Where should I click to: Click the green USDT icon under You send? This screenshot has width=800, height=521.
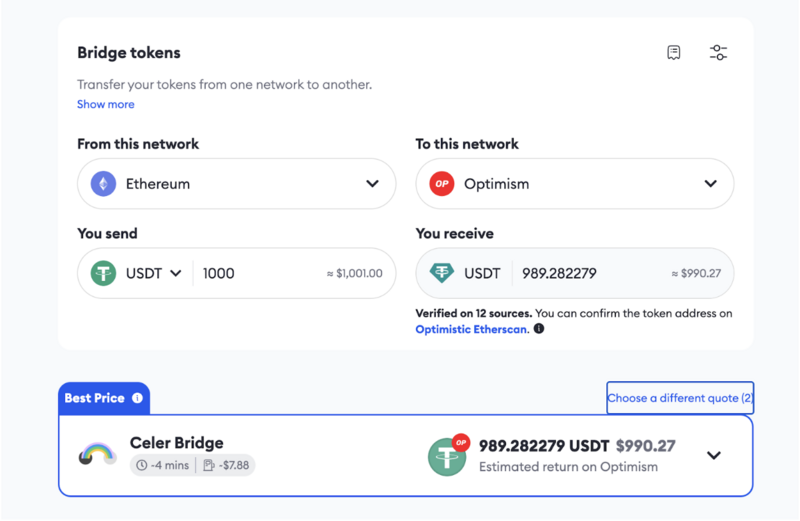coord(104,274)
